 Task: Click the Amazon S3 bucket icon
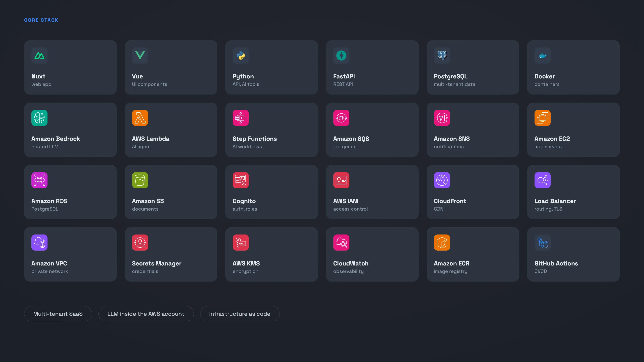[x=140, y=180]
